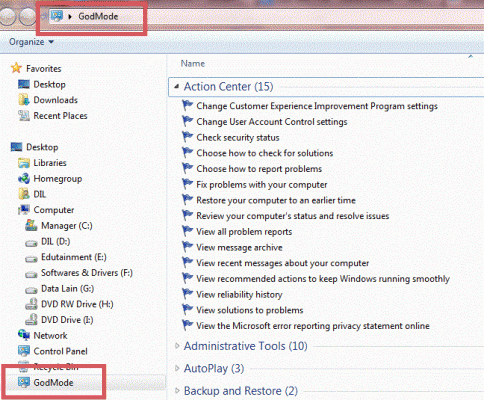Open Manager (C:) drive icon

click(31, 225)
